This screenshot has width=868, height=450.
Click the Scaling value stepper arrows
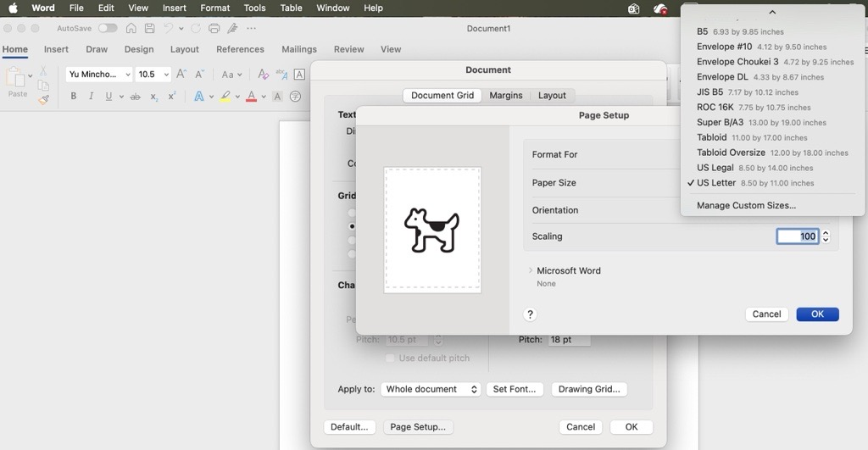(826, 236)
